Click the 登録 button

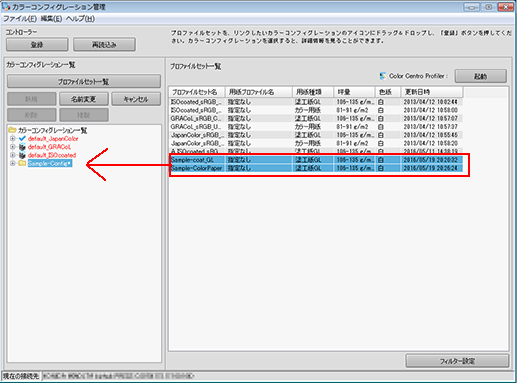pos(37,45)
